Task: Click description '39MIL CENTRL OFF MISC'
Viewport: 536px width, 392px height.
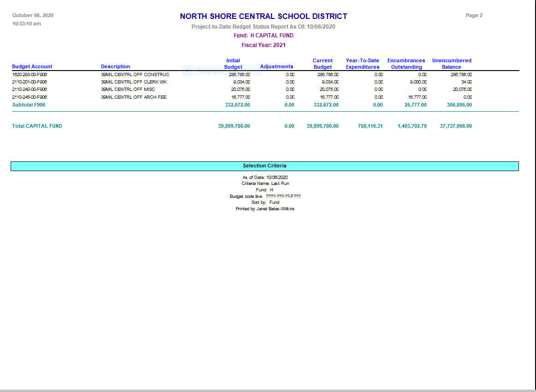Action: point(128,89)
